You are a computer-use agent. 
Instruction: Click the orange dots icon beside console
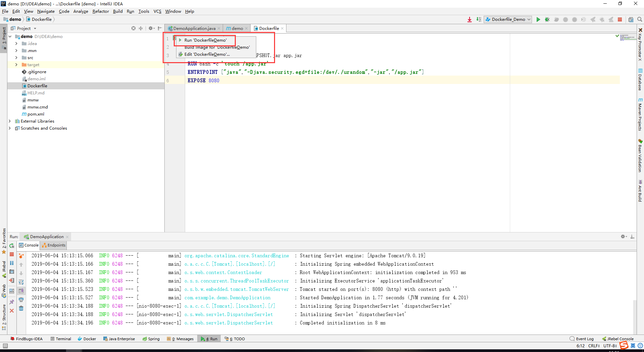click(21, 256)
